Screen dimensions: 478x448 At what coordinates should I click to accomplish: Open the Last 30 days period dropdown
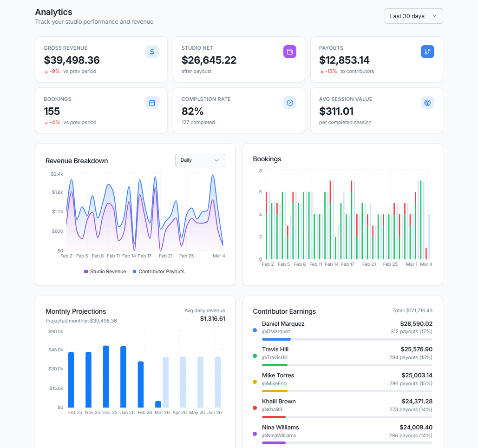413,16
